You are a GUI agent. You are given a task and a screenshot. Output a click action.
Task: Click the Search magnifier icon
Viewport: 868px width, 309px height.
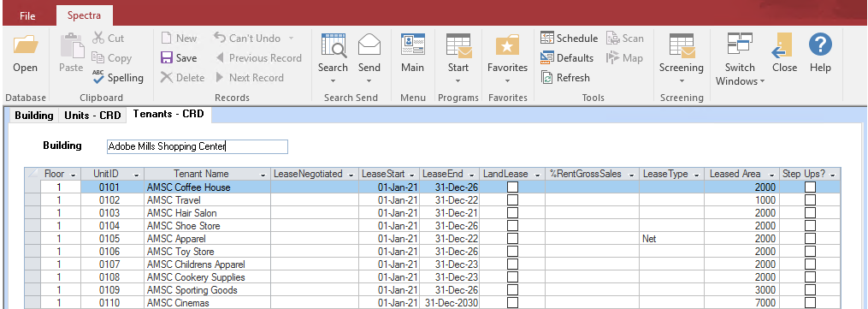point(334,45)
